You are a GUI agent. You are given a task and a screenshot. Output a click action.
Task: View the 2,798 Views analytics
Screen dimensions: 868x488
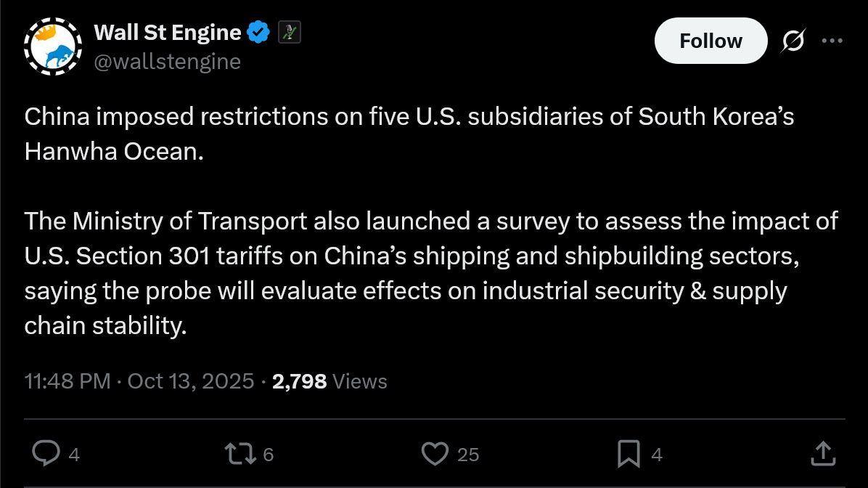(x=329, y=381)
